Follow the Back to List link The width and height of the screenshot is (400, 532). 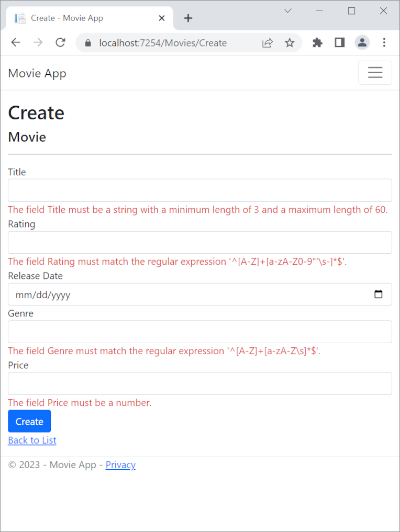(32, 440)
